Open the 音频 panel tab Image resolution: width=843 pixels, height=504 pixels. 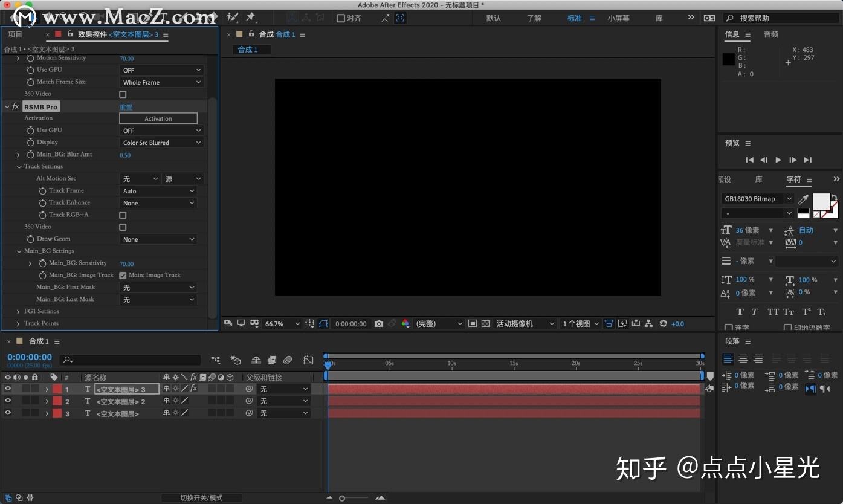pos(771,34)
